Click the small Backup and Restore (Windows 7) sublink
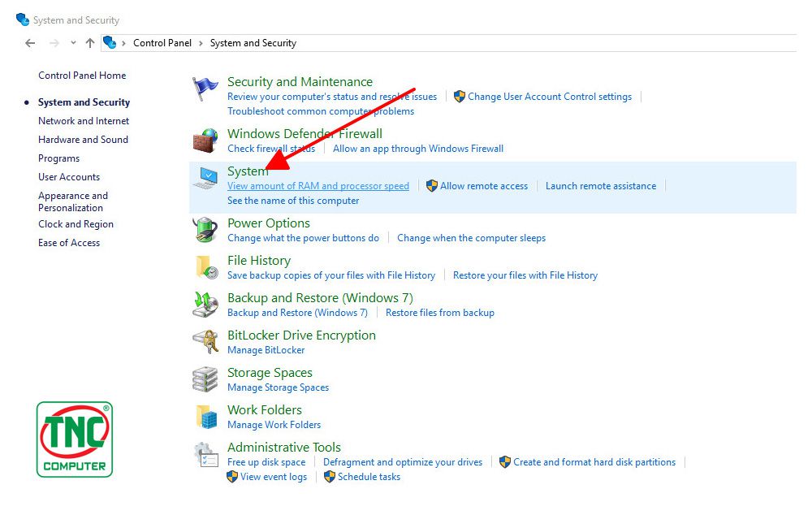 click(297, 313)
